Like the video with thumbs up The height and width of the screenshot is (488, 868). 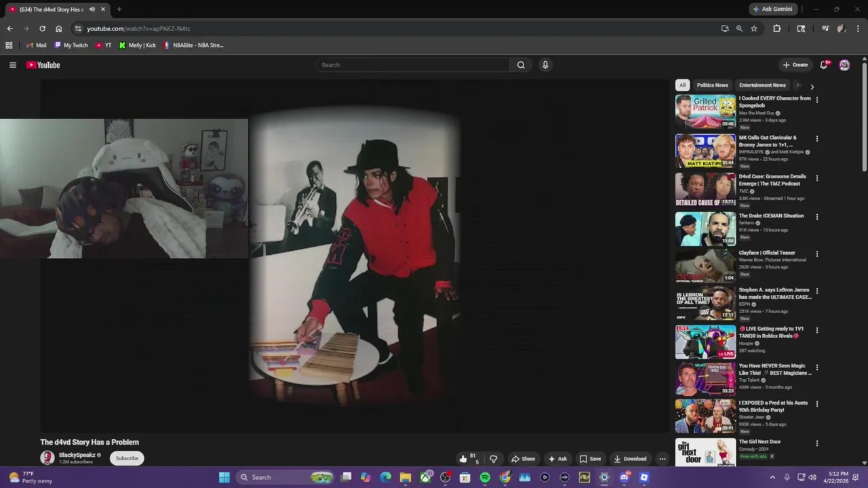pyautogui.click(x=463, y=459)
